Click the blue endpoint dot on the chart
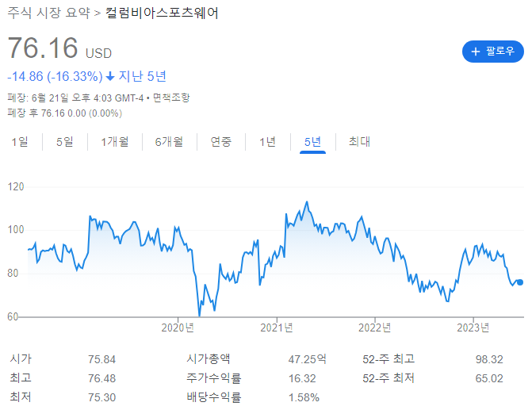The width and height of the screenshot is (532, 410). pyautogui.click(x=520, y=282)
